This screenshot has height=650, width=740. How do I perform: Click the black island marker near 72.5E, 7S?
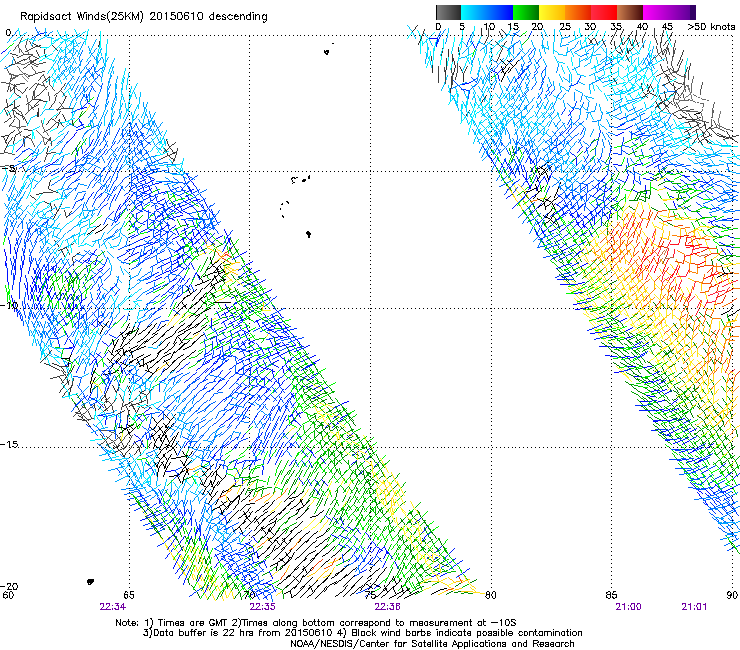tap(309, 234)
